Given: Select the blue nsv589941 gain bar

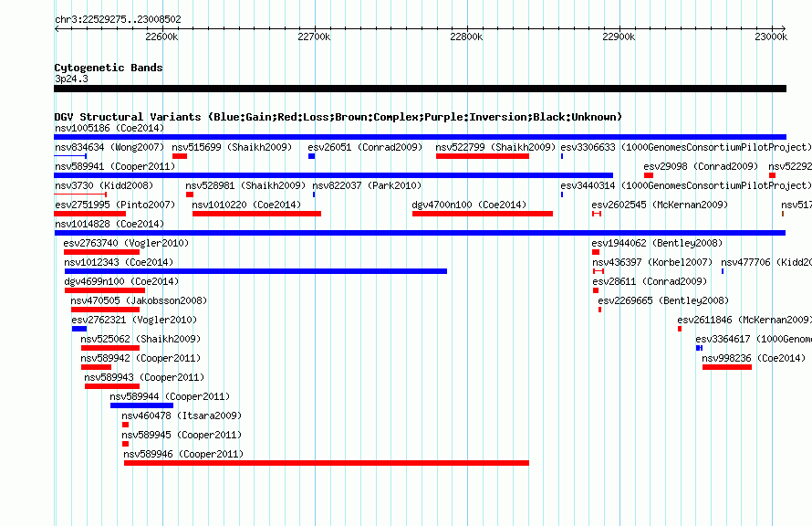Looking at the screenshot, I should pos(334,175).
